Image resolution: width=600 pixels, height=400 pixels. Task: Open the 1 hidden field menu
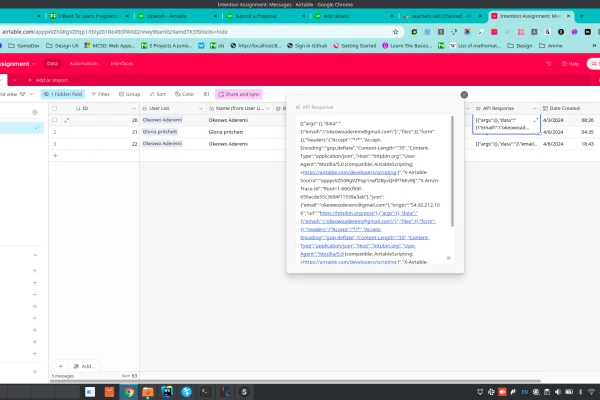[60, 93]
